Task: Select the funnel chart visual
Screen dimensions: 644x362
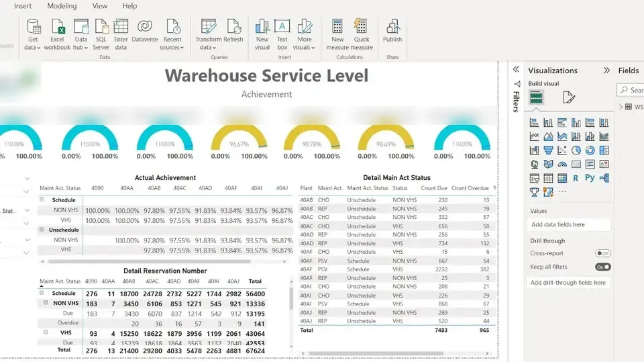Action: point(548,150)
